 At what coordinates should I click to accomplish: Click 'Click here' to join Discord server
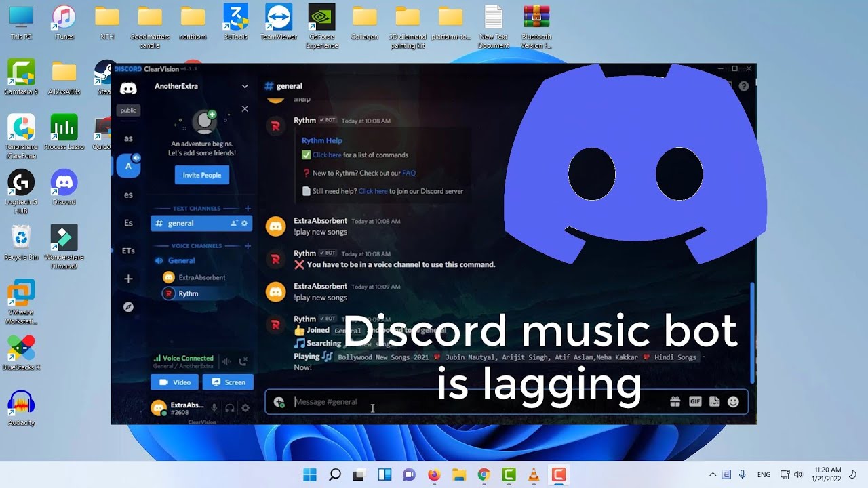pos(373,191)
